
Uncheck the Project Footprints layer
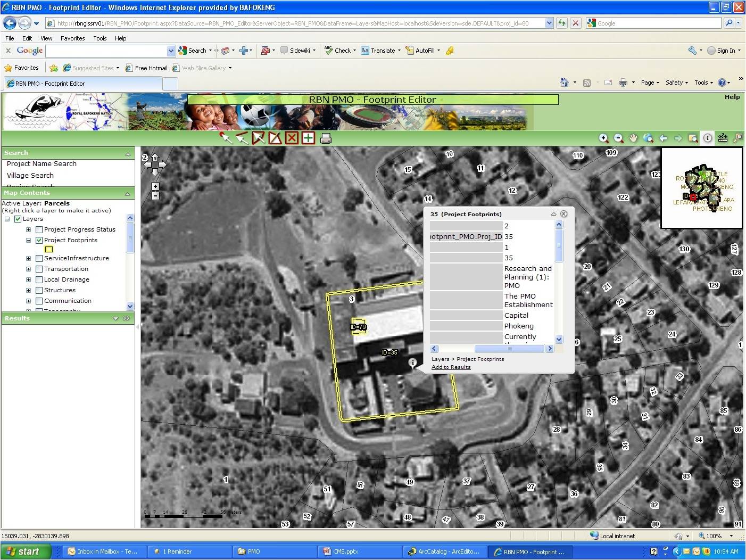pyautogui.click(x=39, y=240)
